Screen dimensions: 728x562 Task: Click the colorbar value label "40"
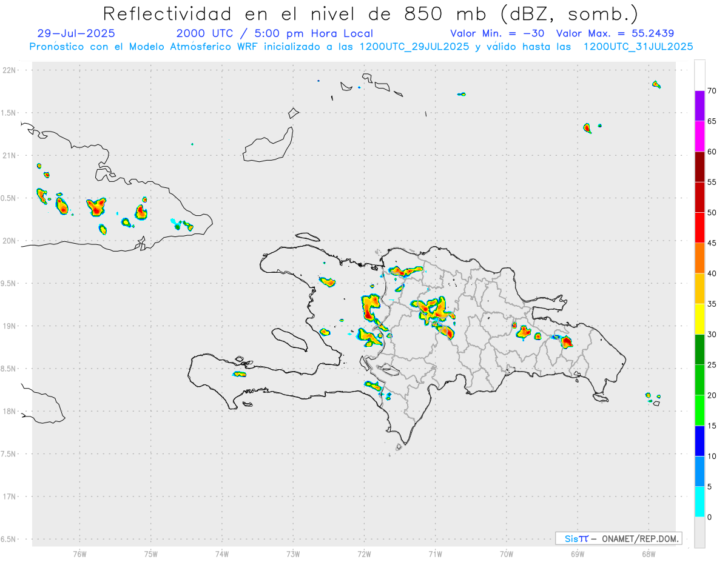(x=712, y=273)
